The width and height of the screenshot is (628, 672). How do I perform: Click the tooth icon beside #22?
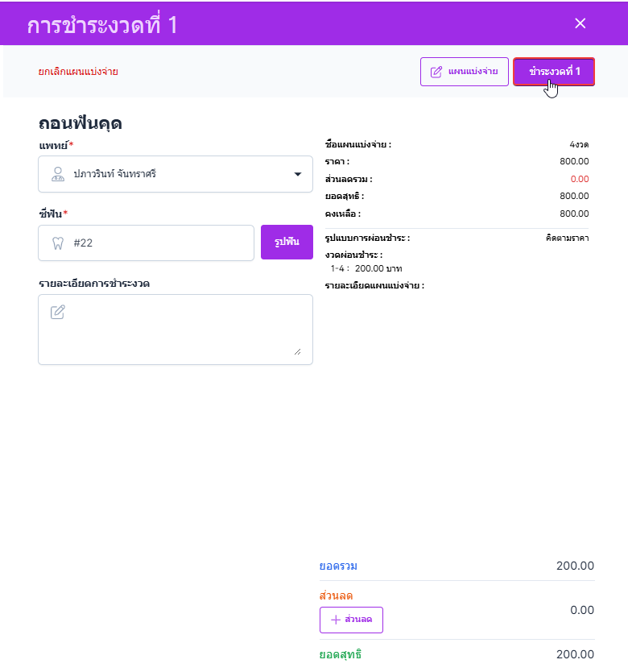pyautogui.click(x=57, y=243)
